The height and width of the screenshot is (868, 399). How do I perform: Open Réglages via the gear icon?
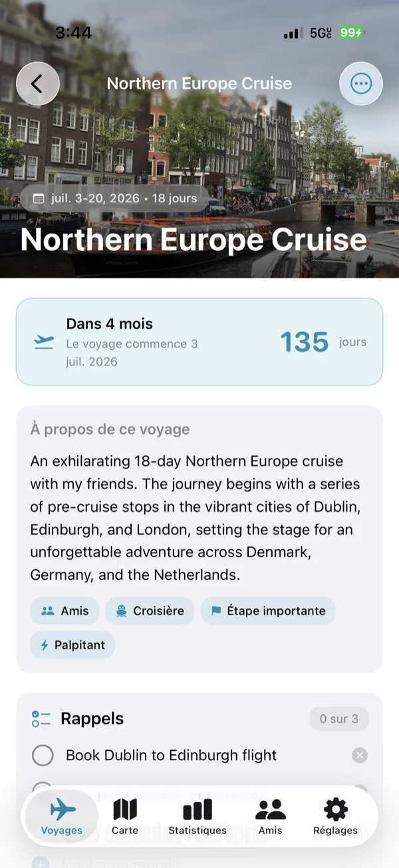(x=335, y=809)
